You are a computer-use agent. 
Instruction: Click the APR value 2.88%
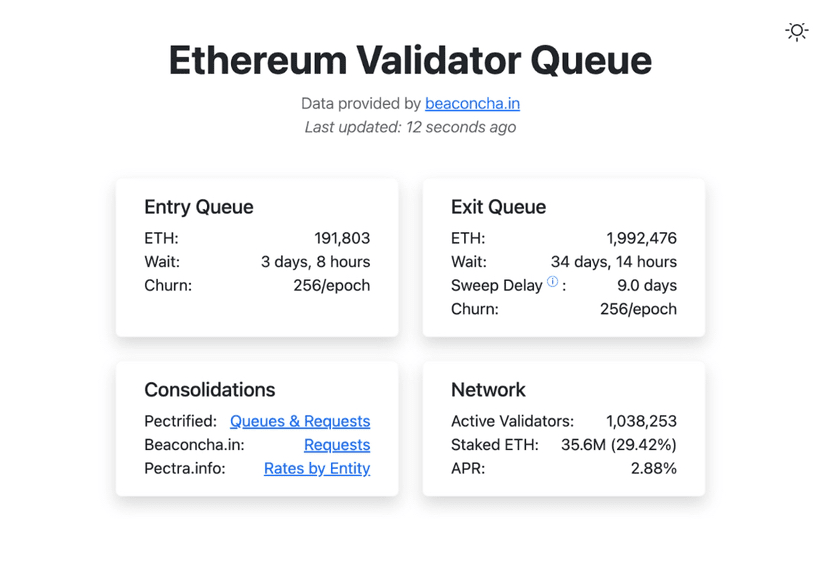pos(653,468)
